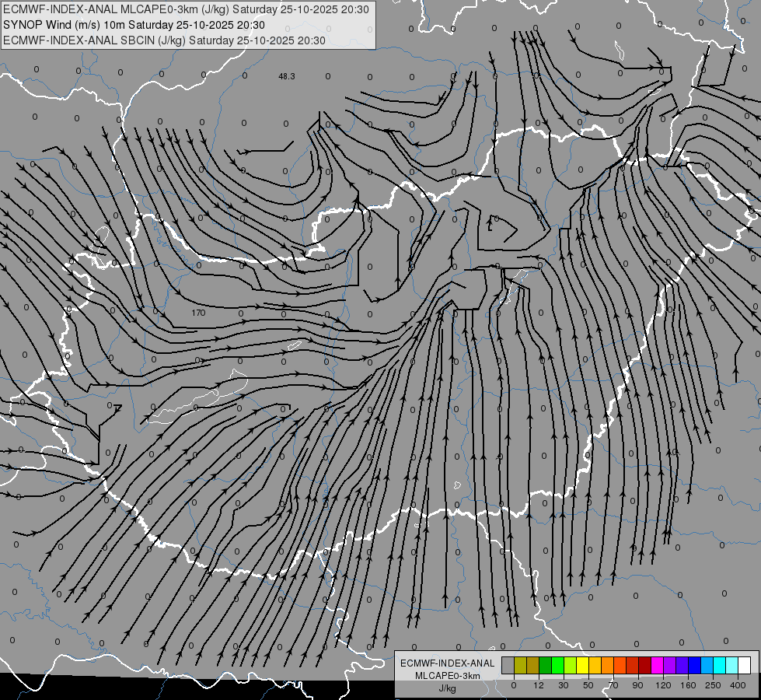Viewport: 761px width, 700px height.
Task: Click the legend tick label 30
Action: [x=563, y=685]
